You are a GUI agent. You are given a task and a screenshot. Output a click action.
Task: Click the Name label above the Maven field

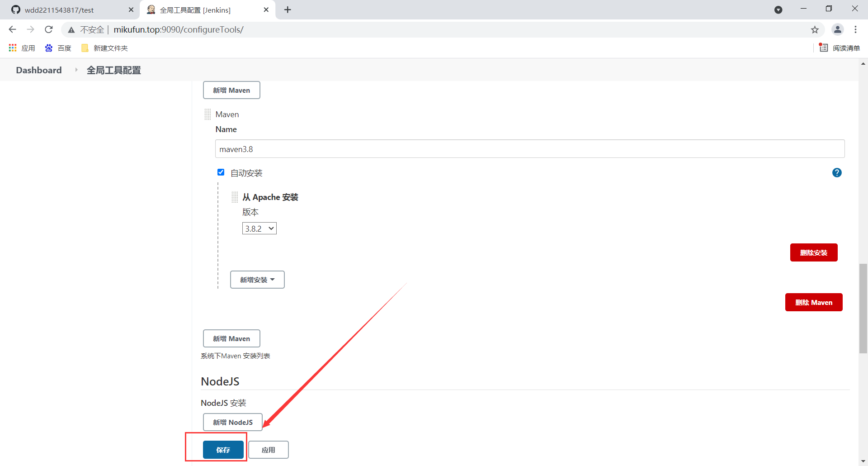(226, 129)
